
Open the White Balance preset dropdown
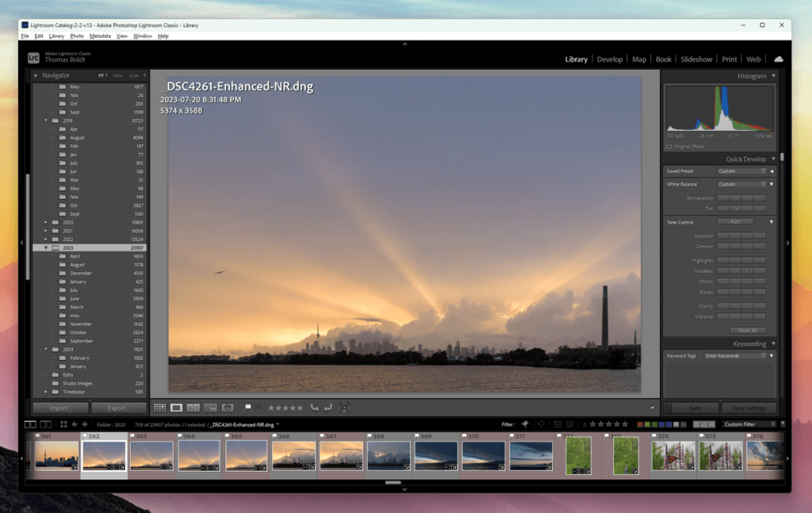coord(741,184)
